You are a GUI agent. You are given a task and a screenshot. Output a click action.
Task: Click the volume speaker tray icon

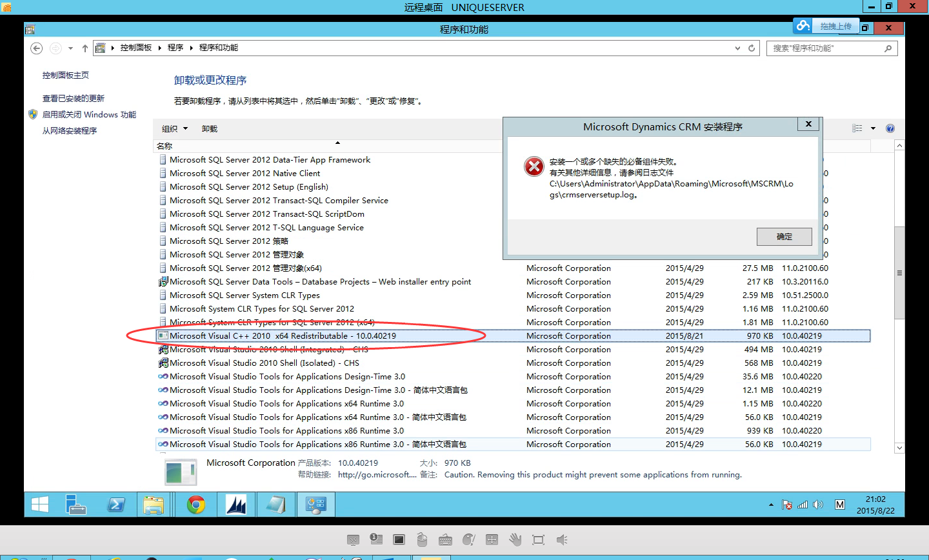click(818, 505)
